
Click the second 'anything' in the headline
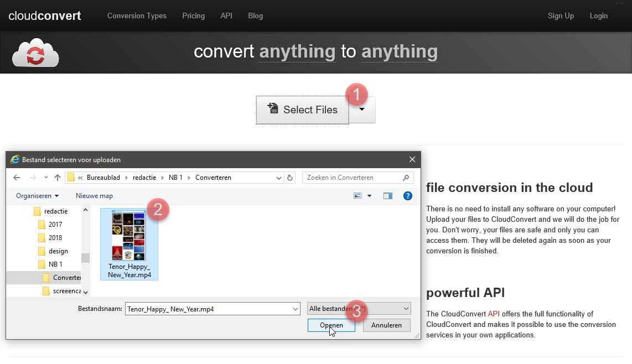point(400,51)
